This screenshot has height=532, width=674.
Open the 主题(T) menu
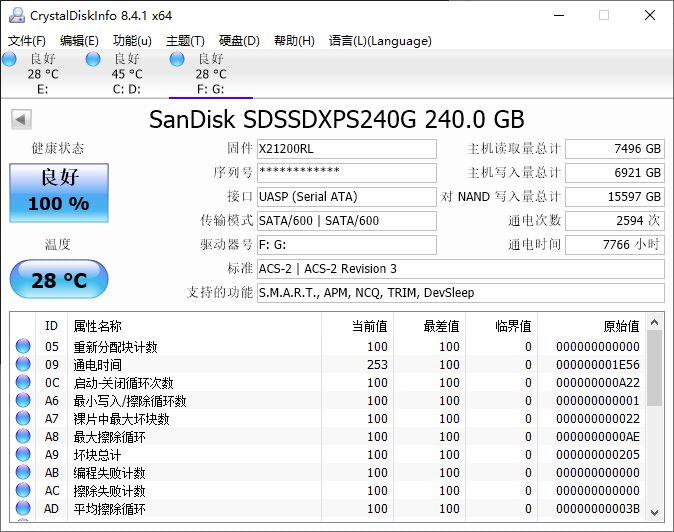click(x=185, y=41)
